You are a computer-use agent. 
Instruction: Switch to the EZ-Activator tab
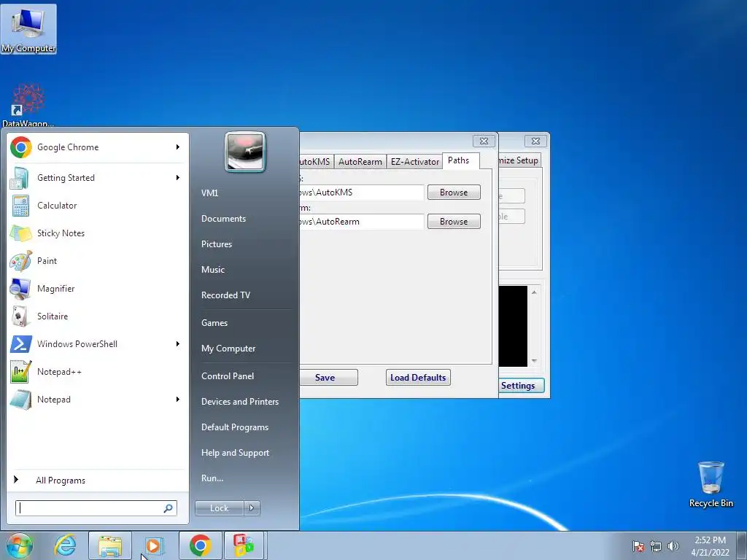414,161
